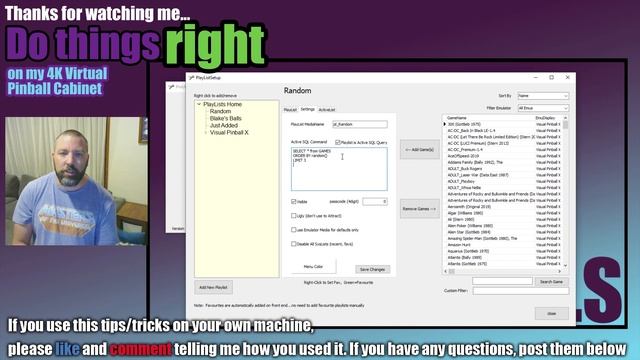Collapse the PlayLists Home tree node

pyautogui.click(x=199, y=104)
